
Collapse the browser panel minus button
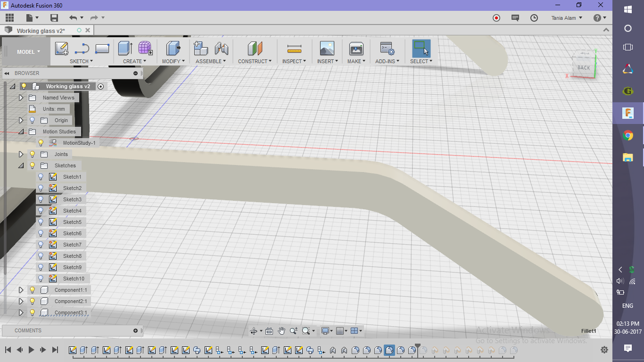136,73
